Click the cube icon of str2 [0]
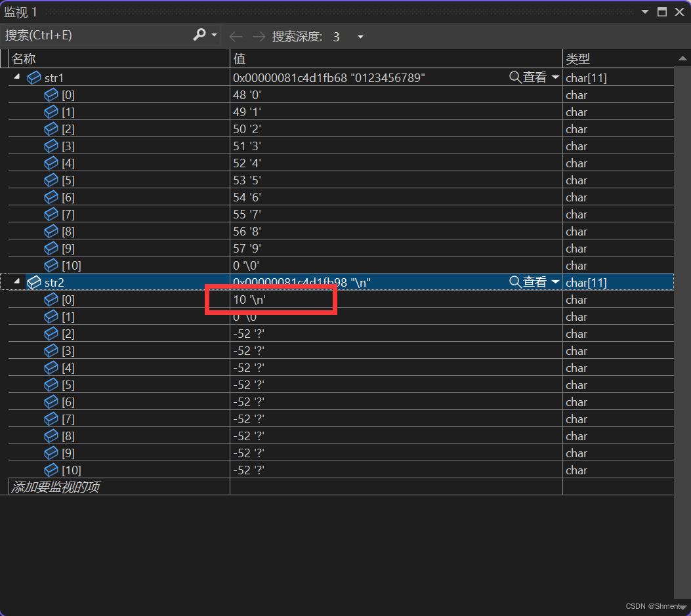The image size is (691, 616). 51,300
